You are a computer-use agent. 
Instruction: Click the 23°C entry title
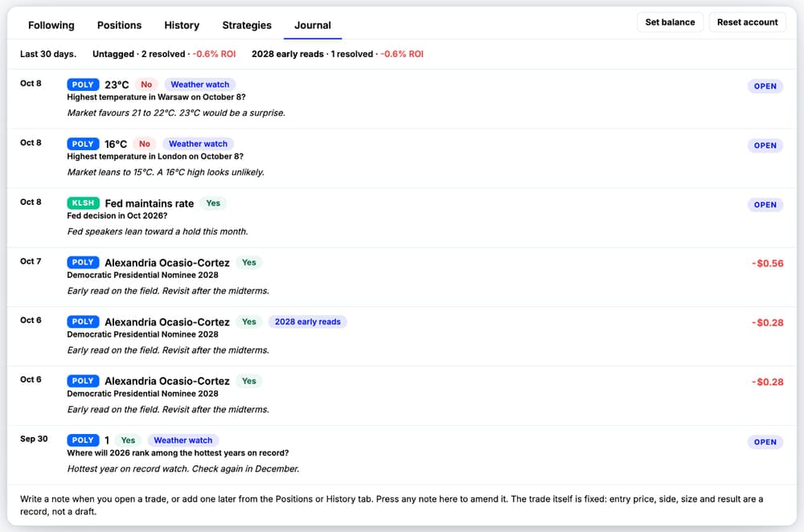coord(117,84)
